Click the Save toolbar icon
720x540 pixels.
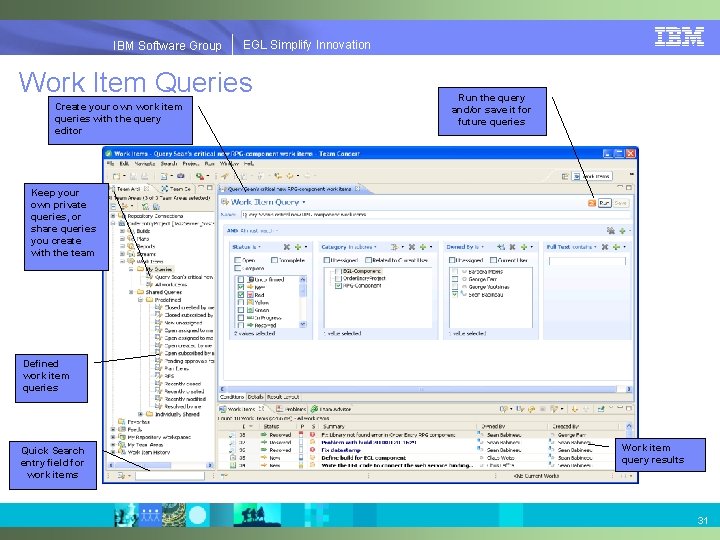click(x=133, y=176)
